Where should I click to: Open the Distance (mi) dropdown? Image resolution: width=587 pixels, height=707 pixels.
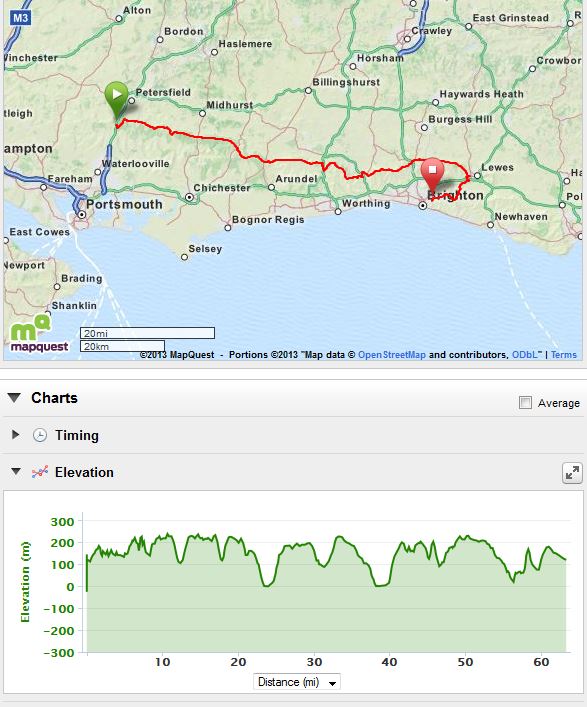(297, 682)
